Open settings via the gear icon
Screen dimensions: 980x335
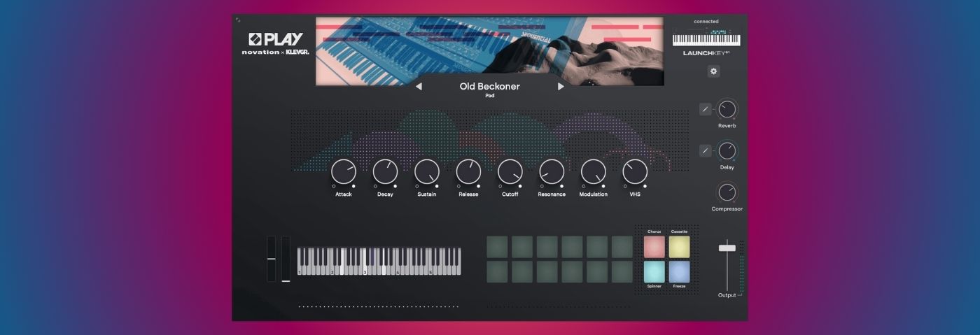point(713,71)
